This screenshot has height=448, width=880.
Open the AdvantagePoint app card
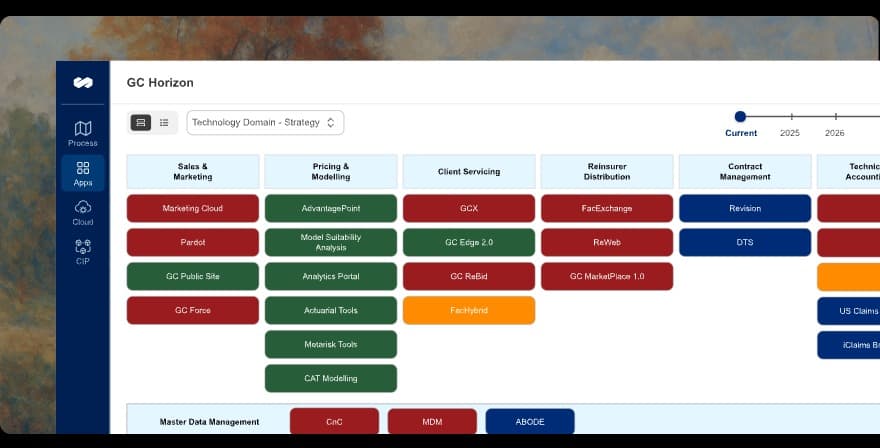(x=331, y=208)
